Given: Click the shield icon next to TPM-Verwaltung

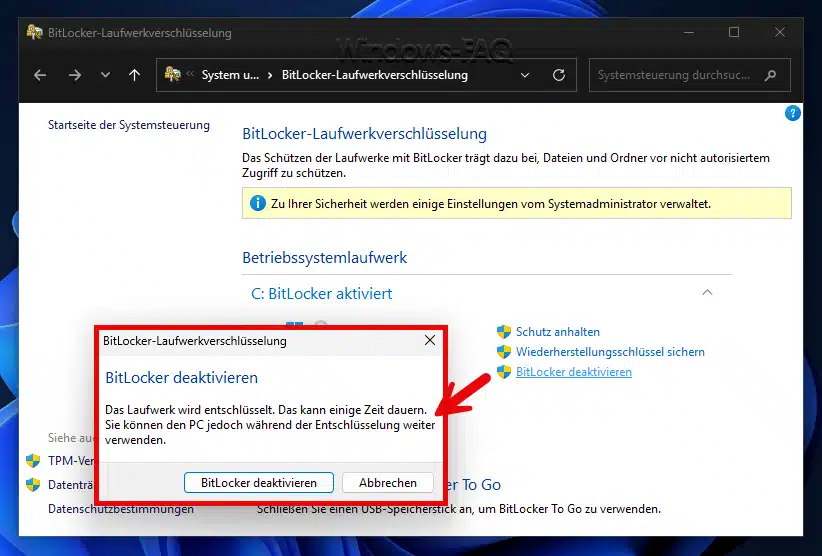Looking at the screenshot, I should click(33, 461).
